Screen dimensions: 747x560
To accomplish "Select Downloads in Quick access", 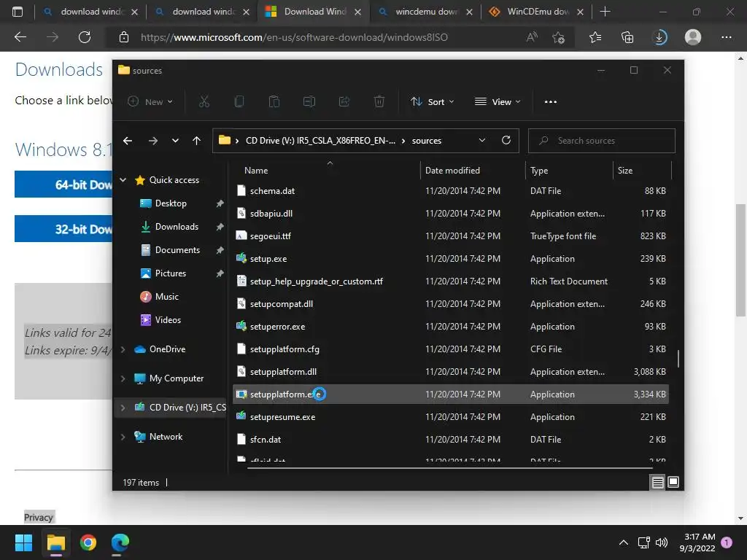I will 177,227.
